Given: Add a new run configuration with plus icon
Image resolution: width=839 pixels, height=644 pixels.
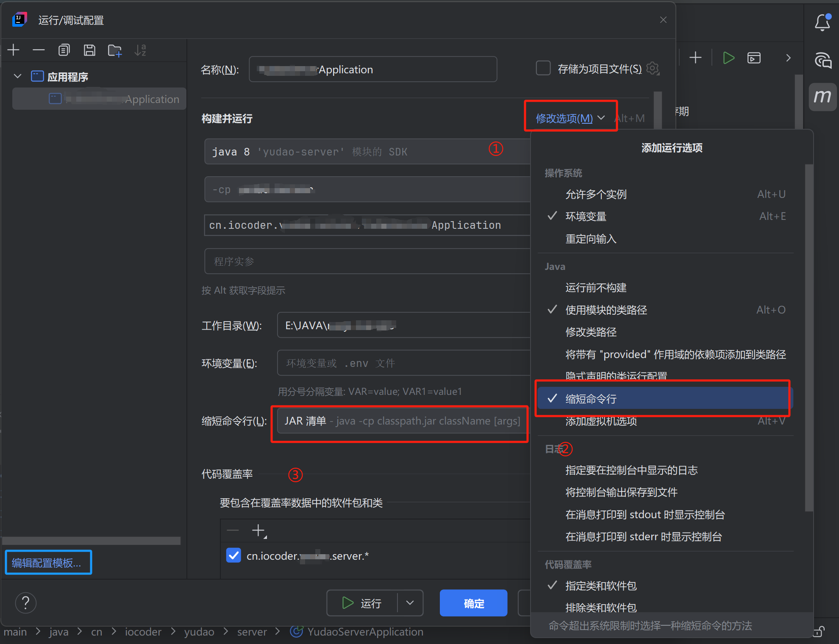Looking at the screenshot, I should [x=13, y=50].
